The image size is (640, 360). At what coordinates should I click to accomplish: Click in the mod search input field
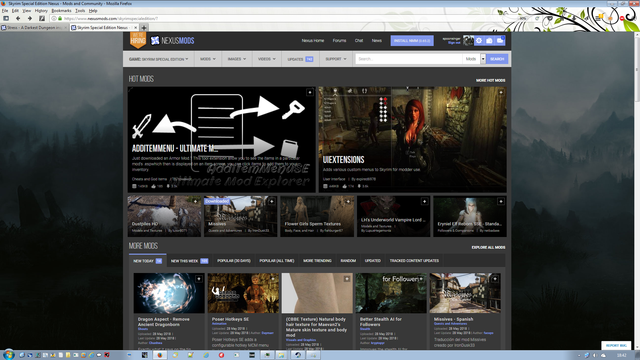(409, 59)
